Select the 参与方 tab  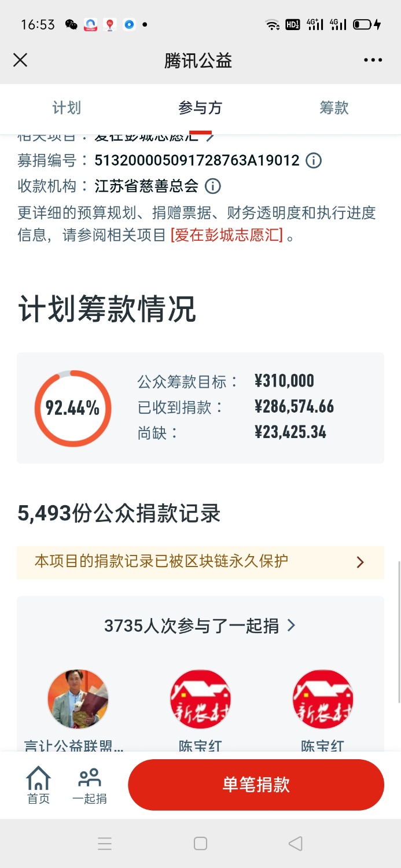(x=200, y=108)
